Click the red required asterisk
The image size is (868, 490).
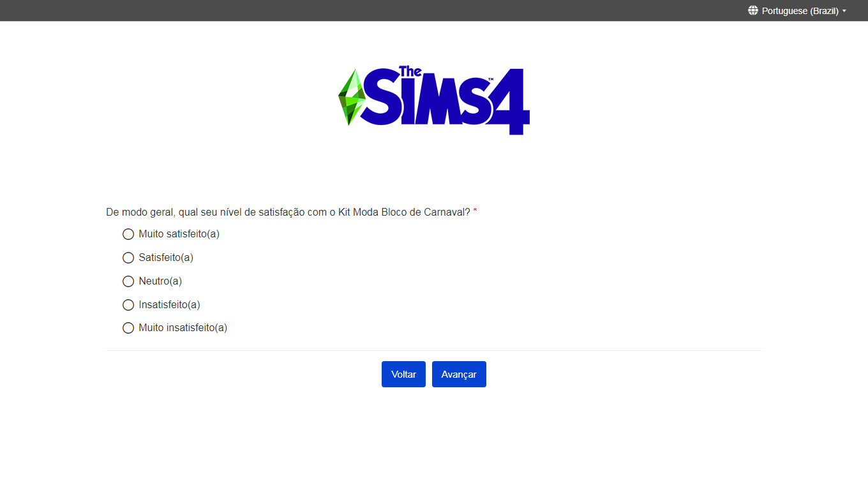pos(475,211)
